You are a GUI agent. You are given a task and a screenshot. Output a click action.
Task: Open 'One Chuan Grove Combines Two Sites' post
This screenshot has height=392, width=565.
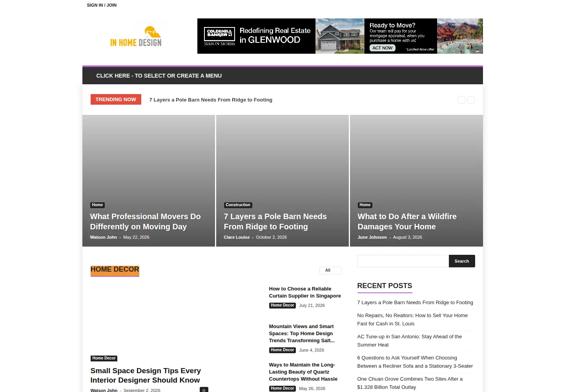click(410, 383)
